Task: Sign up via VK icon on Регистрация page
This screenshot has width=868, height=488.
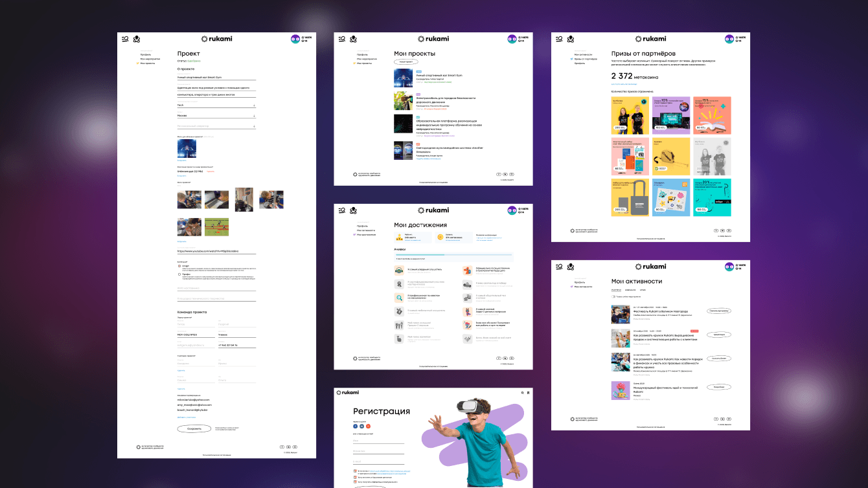Action: (361, 427)
